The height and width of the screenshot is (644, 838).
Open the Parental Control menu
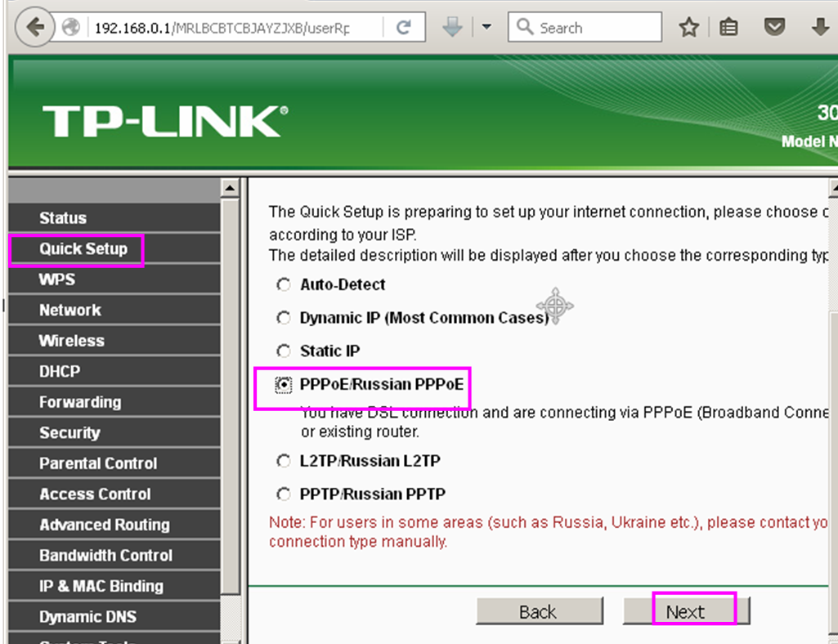[114, 463]
